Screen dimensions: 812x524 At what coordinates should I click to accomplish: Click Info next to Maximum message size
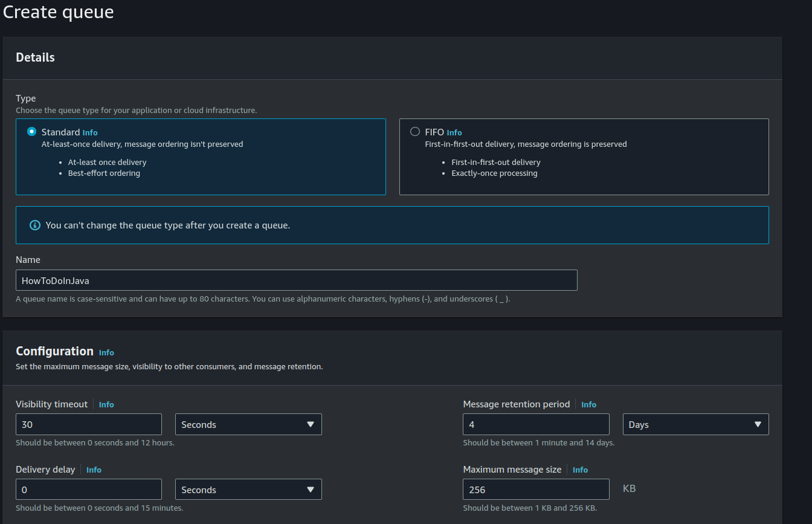[580, 470]
